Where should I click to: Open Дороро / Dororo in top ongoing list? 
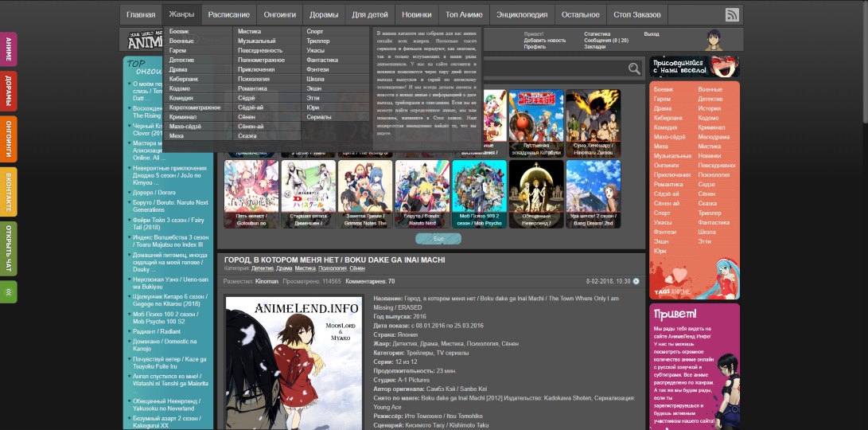tap(154, 193)
